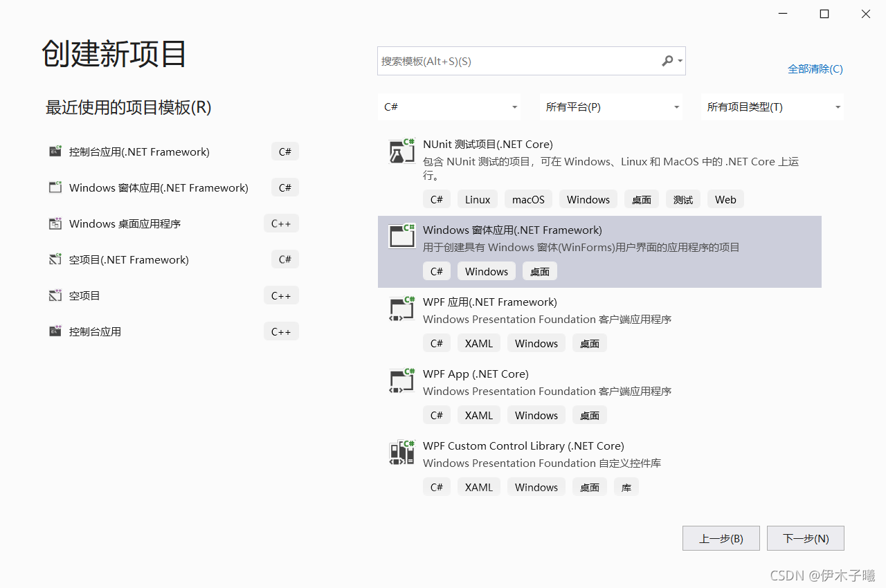Select WPF 应用(.NET Framework) template title
Image resolution: width=886 pixels, height=588 pixels.
490,302
